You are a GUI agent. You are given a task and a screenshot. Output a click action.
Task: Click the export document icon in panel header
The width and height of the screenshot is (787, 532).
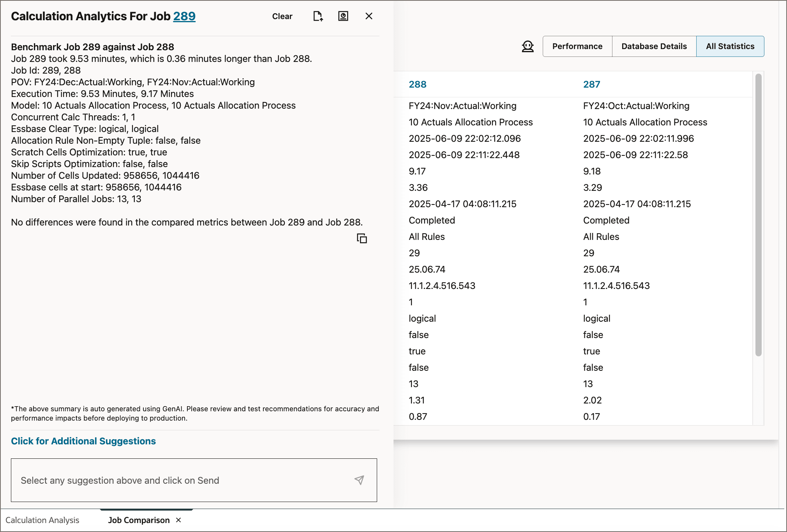point(318,16)
